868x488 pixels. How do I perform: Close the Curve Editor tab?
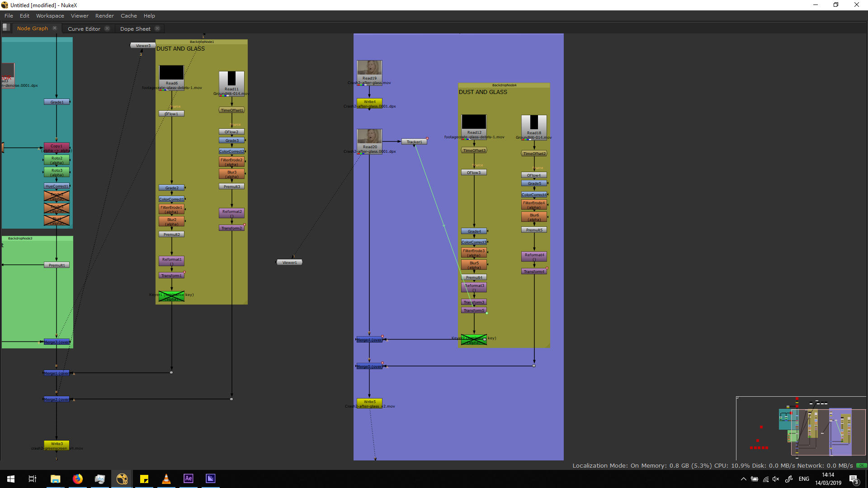tap(107, 28)
